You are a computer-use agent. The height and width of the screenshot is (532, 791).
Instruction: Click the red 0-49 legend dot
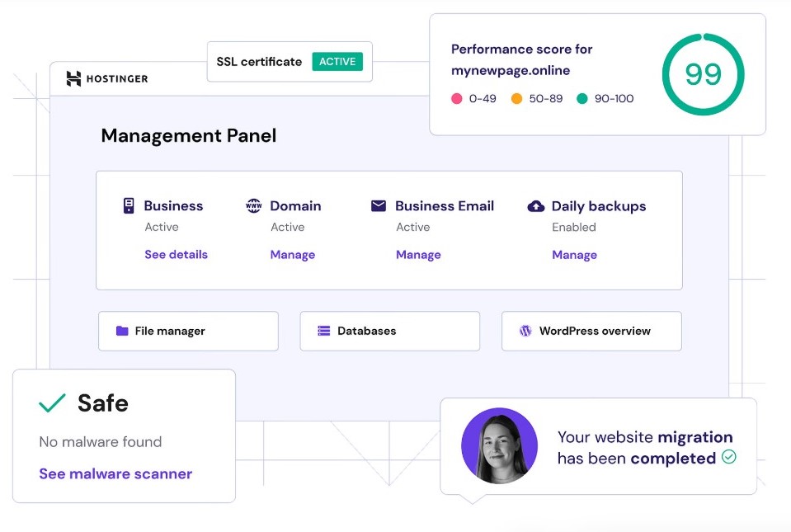click(x=457, y=98)
